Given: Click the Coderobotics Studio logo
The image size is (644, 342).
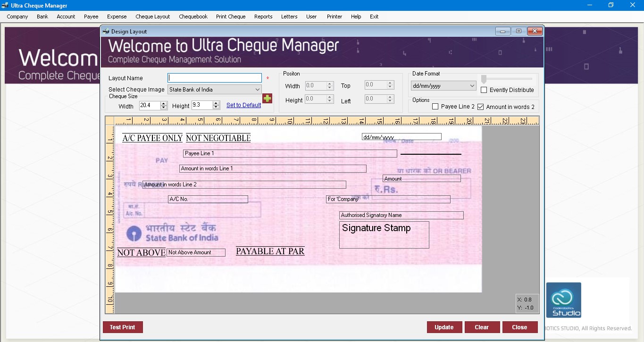Looking at the screenshot, I should pyautogui.click(x=564, y=300).
